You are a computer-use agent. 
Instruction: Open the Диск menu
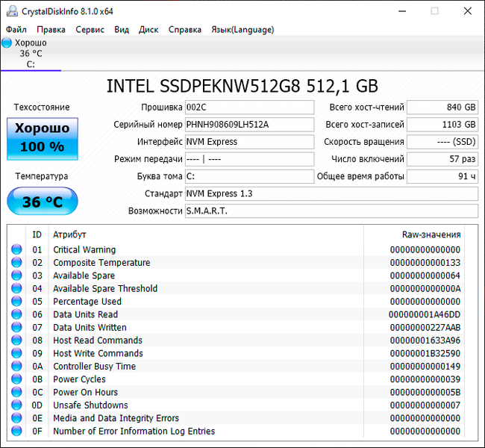pos(148,30)
